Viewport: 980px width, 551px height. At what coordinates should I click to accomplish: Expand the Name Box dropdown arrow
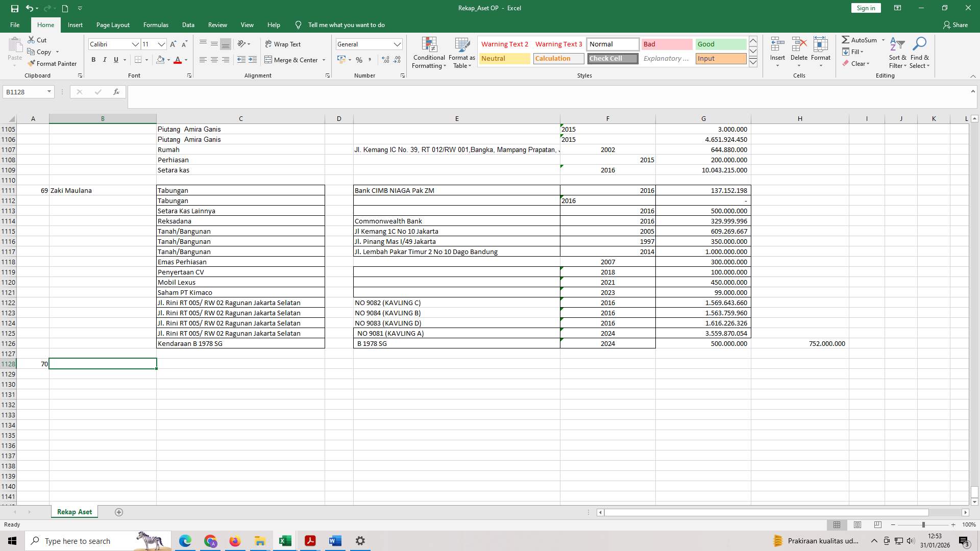tap(49, 92)
